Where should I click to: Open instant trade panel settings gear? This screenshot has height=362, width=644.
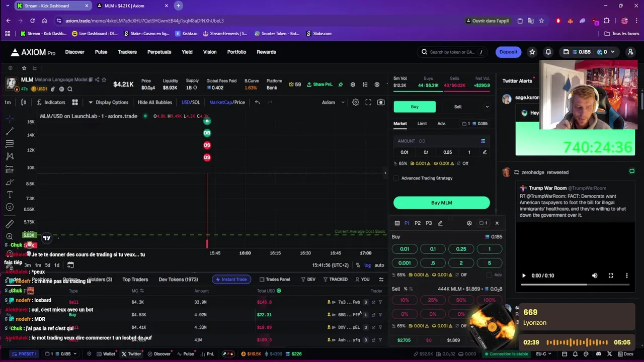469,223
